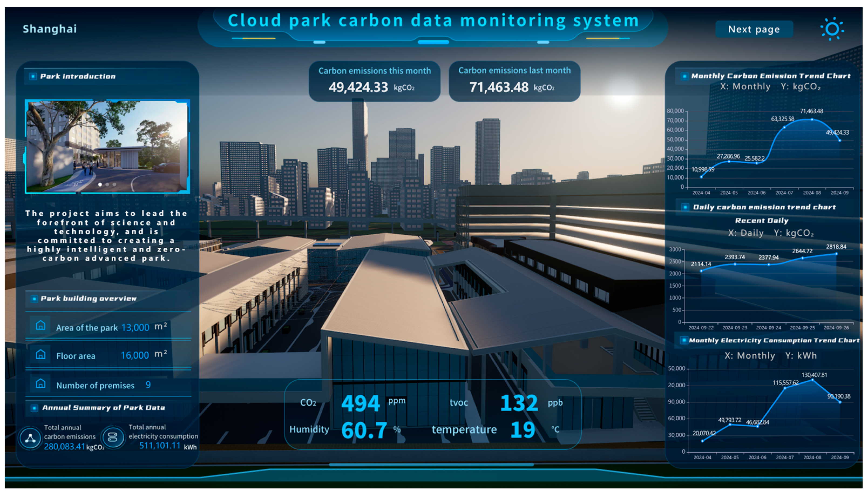868x495 pixels.
Task: Open the Annual Summary of Park Data header
Action: tap(103, 408)
